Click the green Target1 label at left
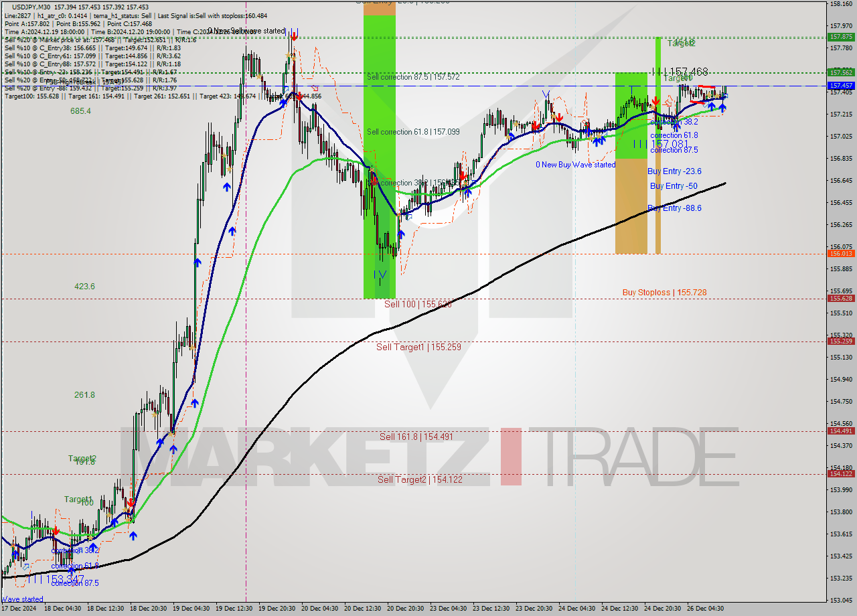Screen dimensions: 857x616 tap(78, 499)
